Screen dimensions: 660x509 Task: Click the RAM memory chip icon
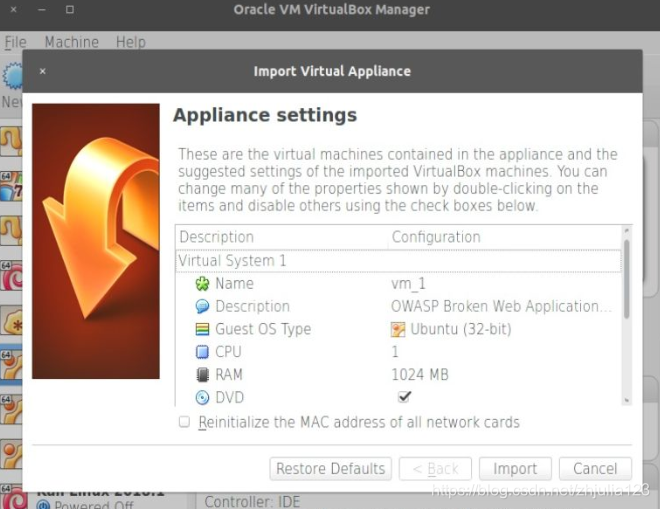click(202, 375)
